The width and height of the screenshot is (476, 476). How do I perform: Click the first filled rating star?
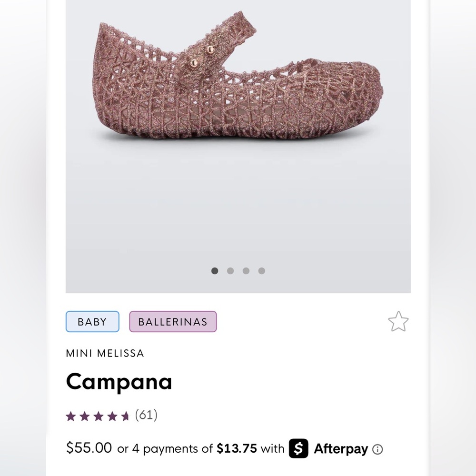[70, 416]
